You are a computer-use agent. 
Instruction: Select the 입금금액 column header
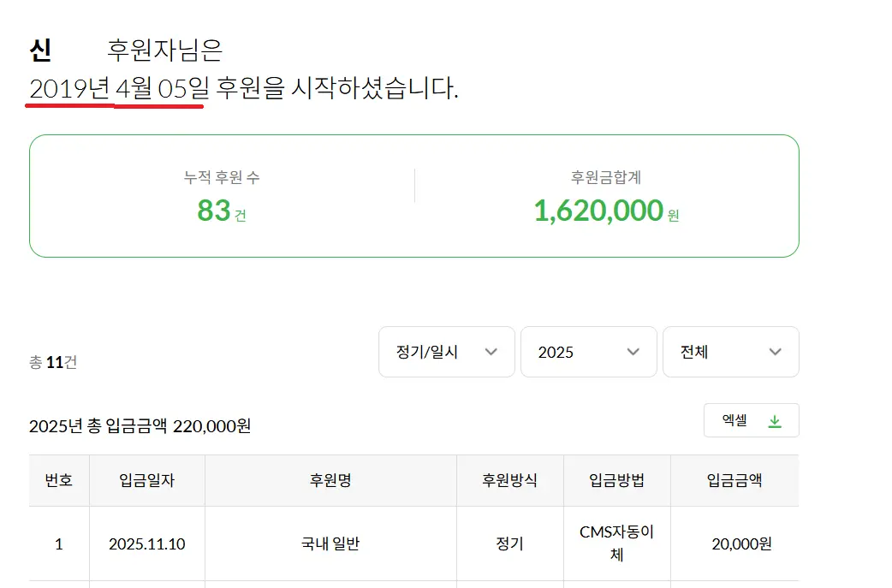click(734, 480)
